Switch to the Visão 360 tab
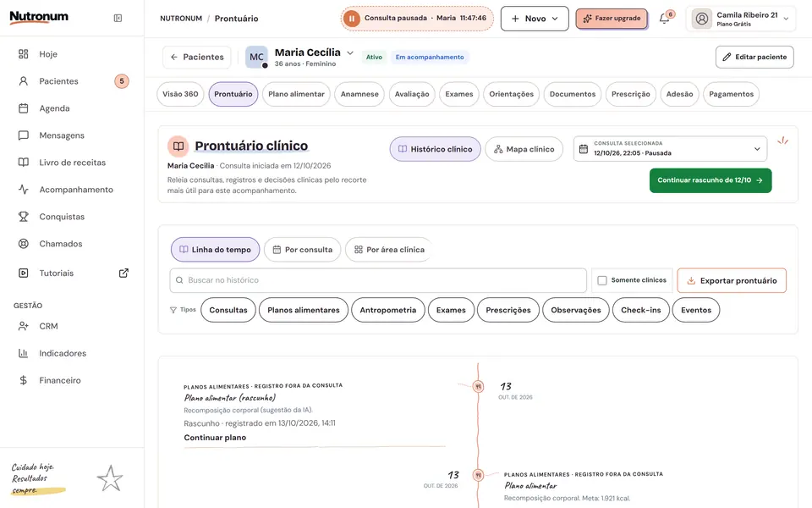This screenshot has width=812, height=508. click(x=180, y=94)
